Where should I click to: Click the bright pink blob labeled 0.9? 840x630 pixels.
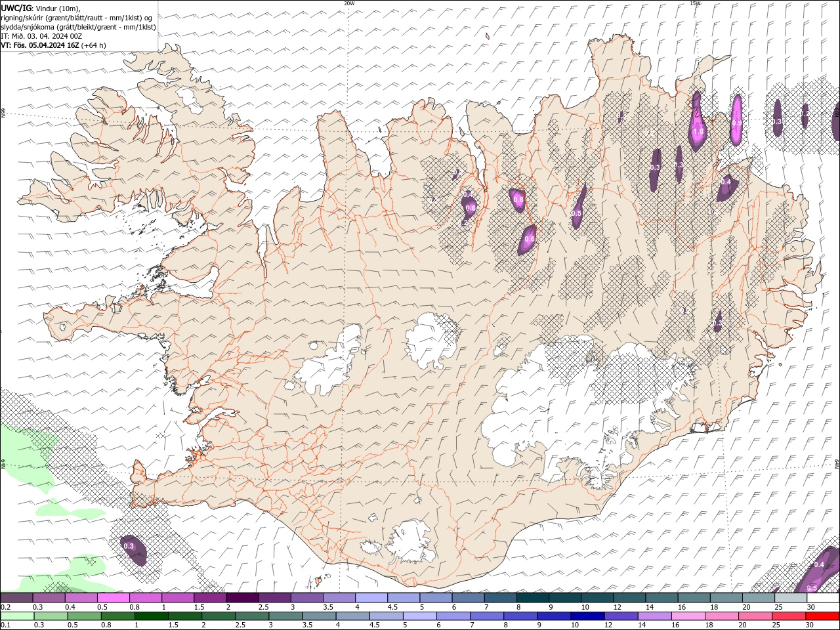[737, 119]
